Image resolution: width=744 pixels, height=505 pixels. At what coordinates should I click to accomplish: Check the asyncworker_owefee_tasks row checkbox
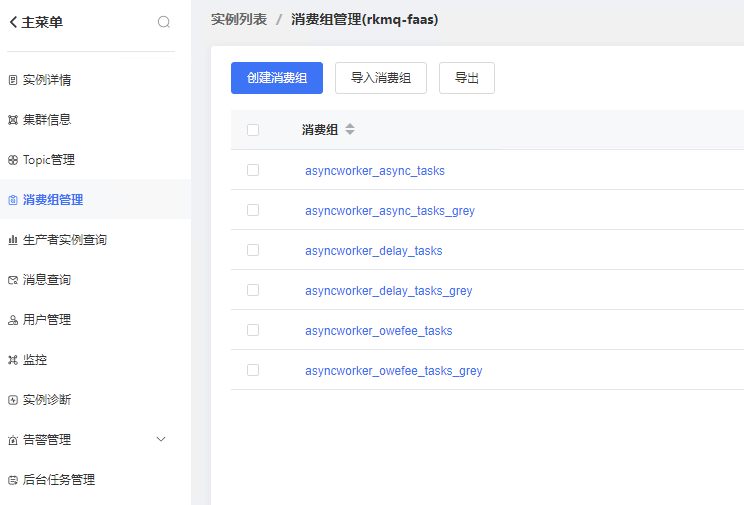click(253, 330)
